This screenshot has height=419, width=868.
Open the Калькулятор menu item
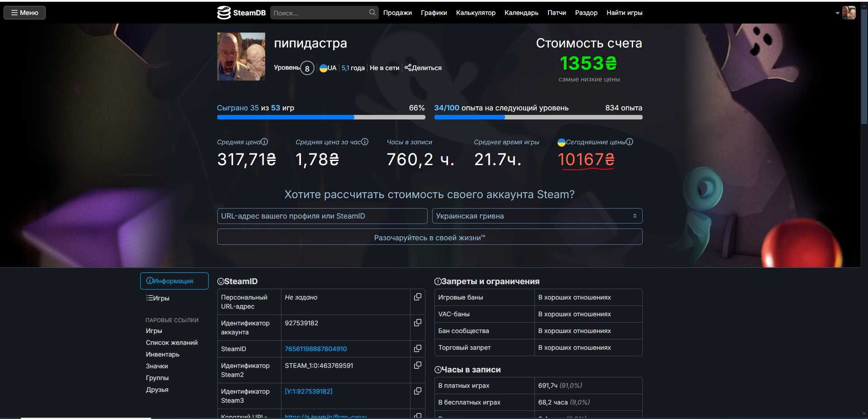point(476,13)
